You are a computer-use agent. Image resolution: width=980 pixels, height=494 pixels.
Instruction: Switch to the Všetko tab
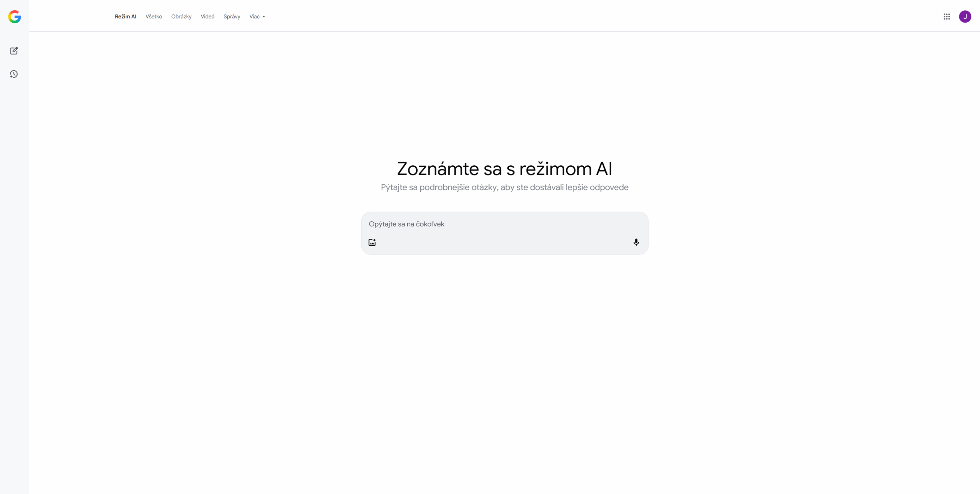point(154,16)
